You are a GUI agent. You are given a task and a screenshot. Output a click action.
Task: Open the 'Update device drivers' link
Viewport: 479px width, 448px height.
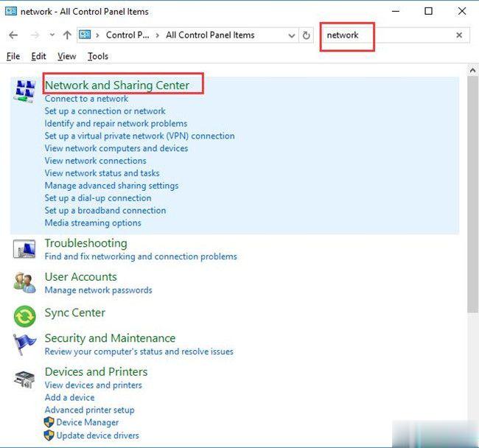pyautogui.click(x=98, y=435)
